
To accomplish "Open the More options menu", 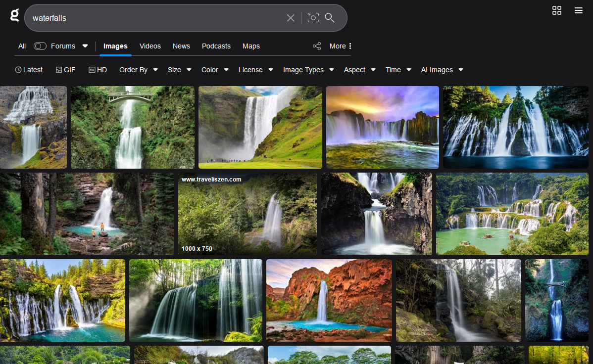I will coord(341,46).
